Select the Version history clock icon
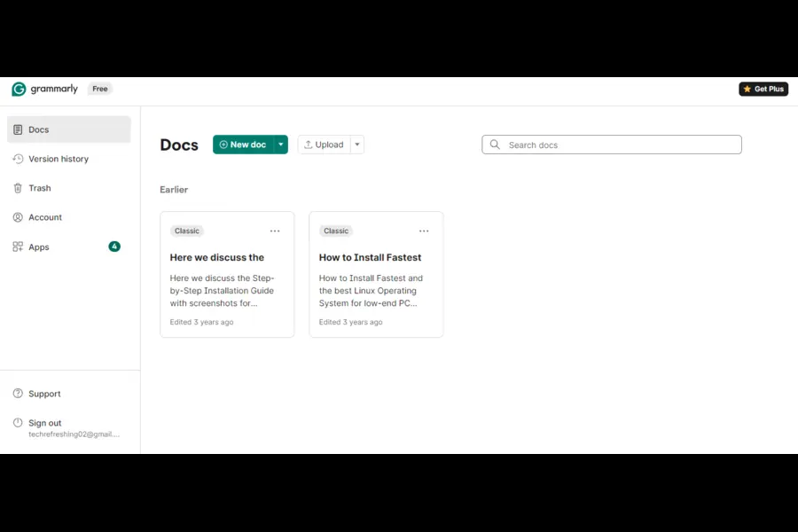Image resolution: width=798 pixels, height=532 pixels. (19, 159)
